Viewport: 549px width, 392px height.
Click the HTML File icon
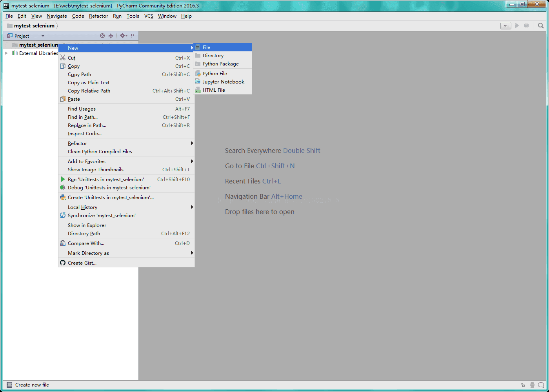[198, 90]
